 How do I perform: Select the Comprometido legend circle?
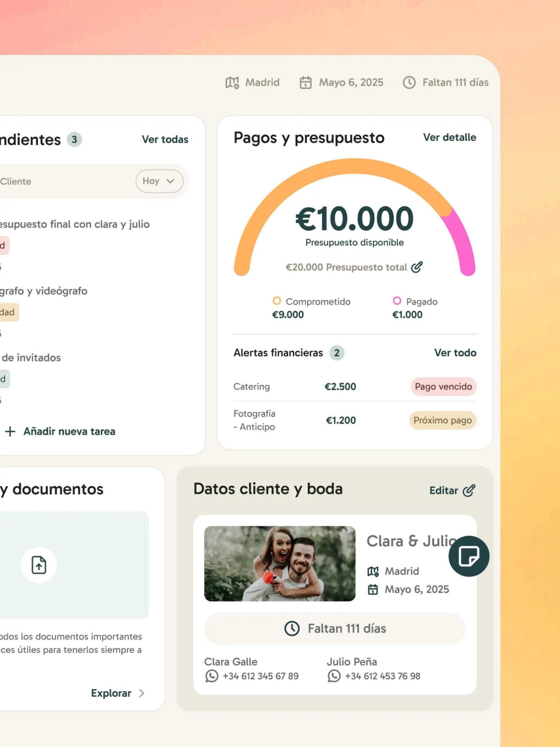click(x=277, y=301)
